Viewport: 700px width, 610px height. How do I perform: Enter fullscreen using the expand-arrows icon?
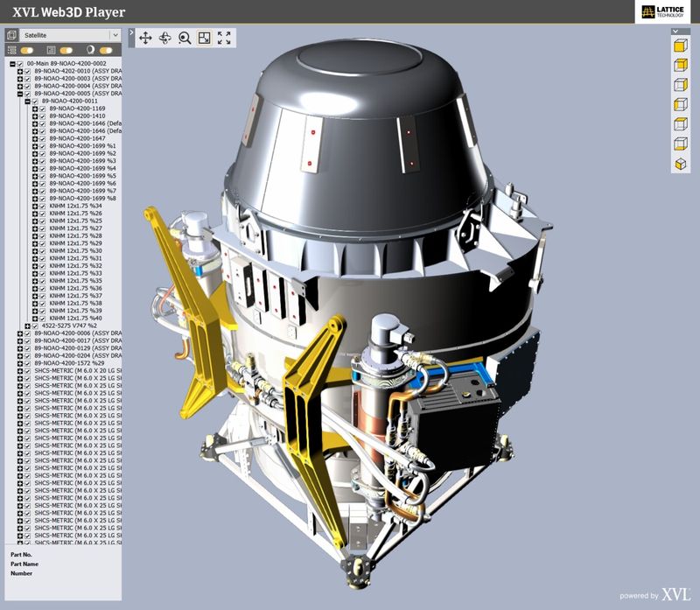225,38
